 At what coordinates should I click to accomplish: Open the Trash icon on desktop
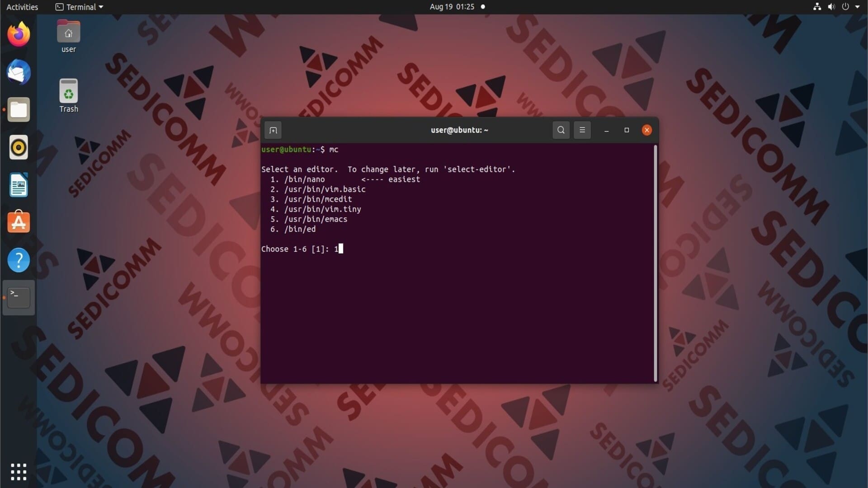point(69,96)
